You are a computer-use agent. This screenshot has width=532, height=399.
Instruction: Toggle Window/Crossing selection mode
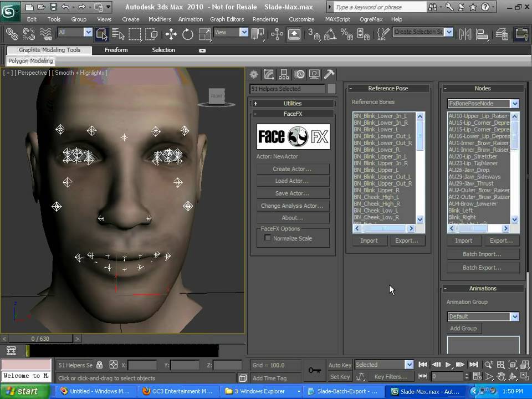[x=151, y=34]
